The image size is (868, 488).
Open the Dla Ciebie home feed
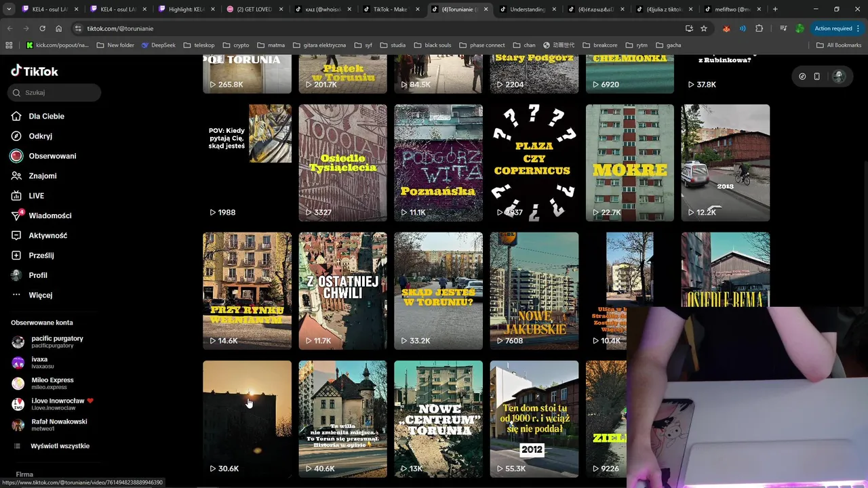click(38, 116)
